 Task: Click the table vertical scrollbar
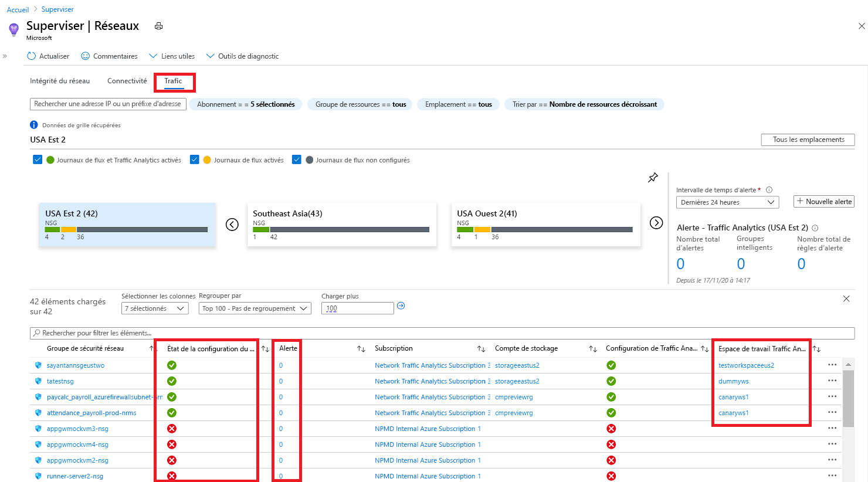[x=848, y=399]
